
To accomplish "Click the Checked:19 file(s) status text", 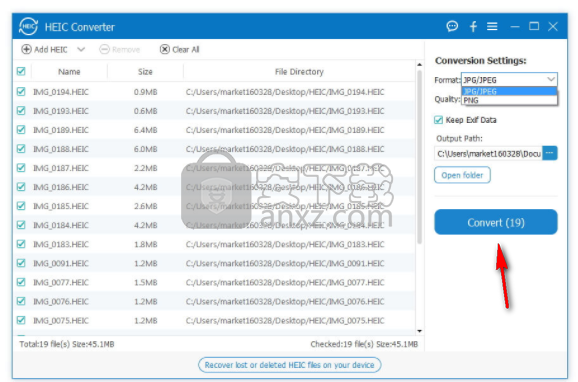I will tap(364, 344).
